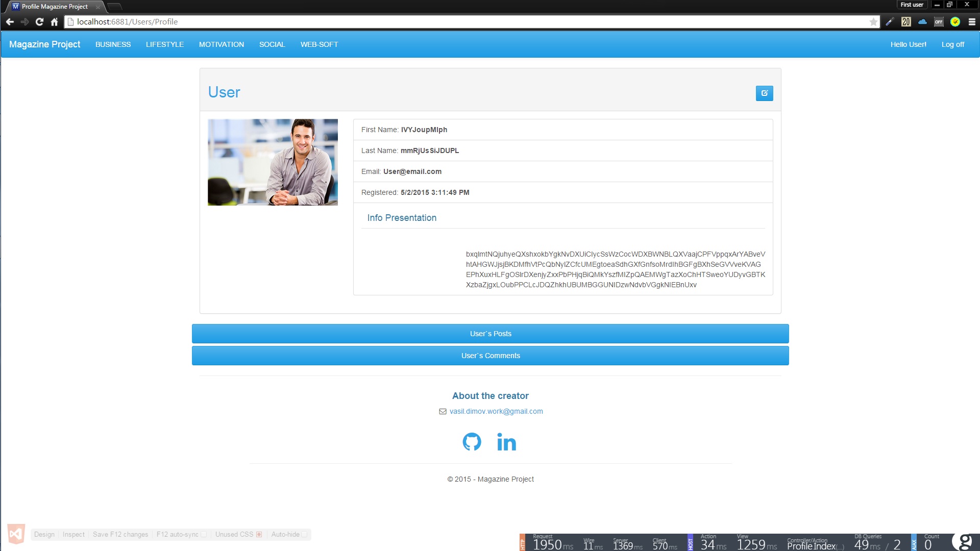Click the User`s Posts button
Viewport: 980px width, 551px height.
[490, 334]
